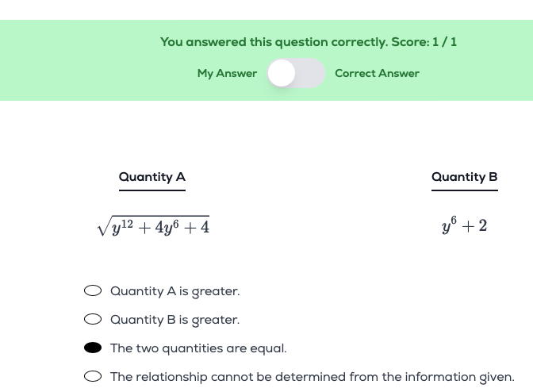Click the text "Quantity A is greater."

(x=175, y=291)
